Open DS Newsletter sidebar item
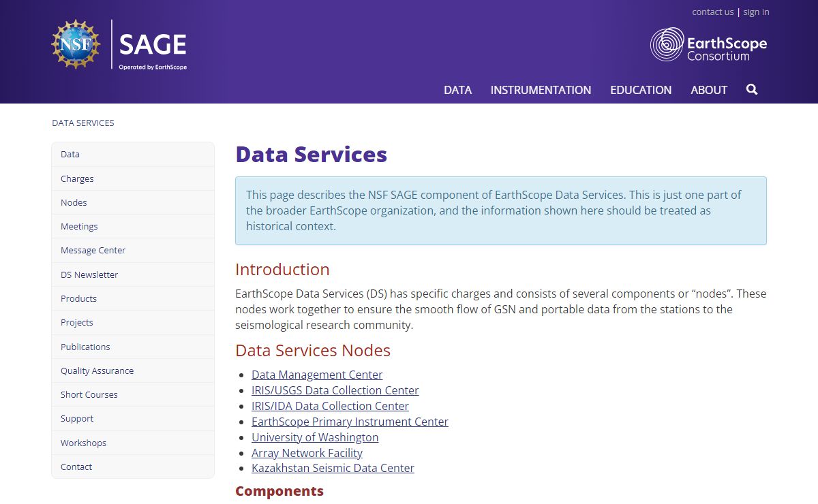This screenshot has height=504, width=818. click(x=89, y=274)
